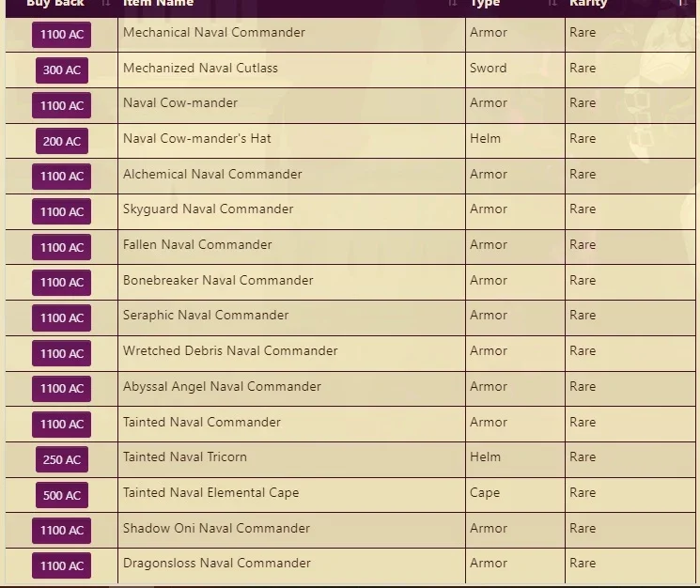Buy back Tainted Naval Commander for 1100 AC
700x588 pixels.
[x=62, y=425]
